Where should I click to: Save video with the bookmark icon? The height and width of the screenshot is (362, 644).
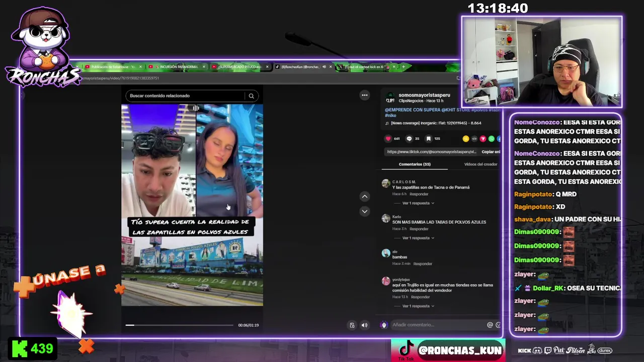click(429, 139)
